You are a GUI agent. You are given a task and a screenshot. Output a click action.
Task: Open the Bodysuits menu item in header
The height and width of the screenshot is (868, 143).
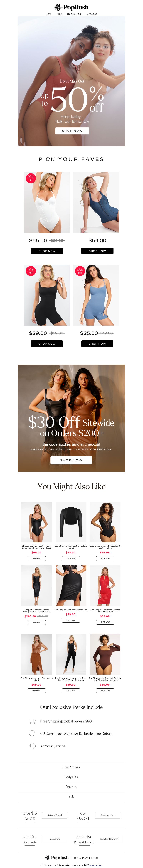click(x=74, y=14)
